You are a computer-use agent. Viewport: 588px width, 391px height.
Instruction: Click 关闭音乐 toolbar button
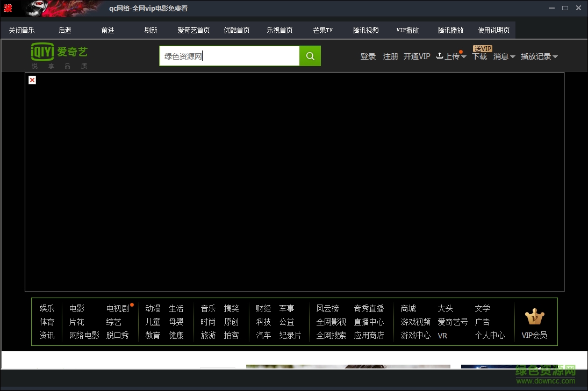pyautogui.click(x=21, y=30)
